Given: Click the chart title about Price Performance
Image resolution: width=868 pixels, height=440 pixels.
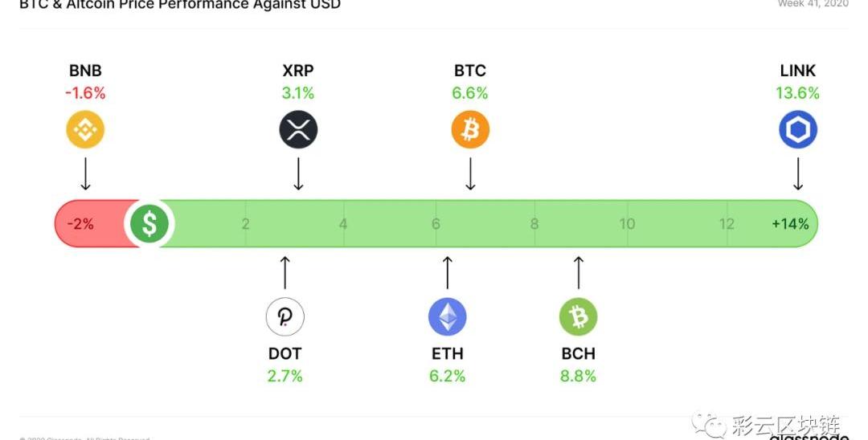Looking at the screenshot, I should tap(180, 5).
